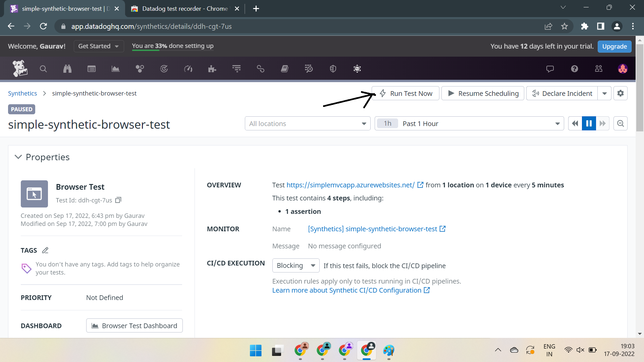Screen dimensions: 644x362
Task: Collapse the Properties section
Action: pyautogui.click(x=18, y=157)
